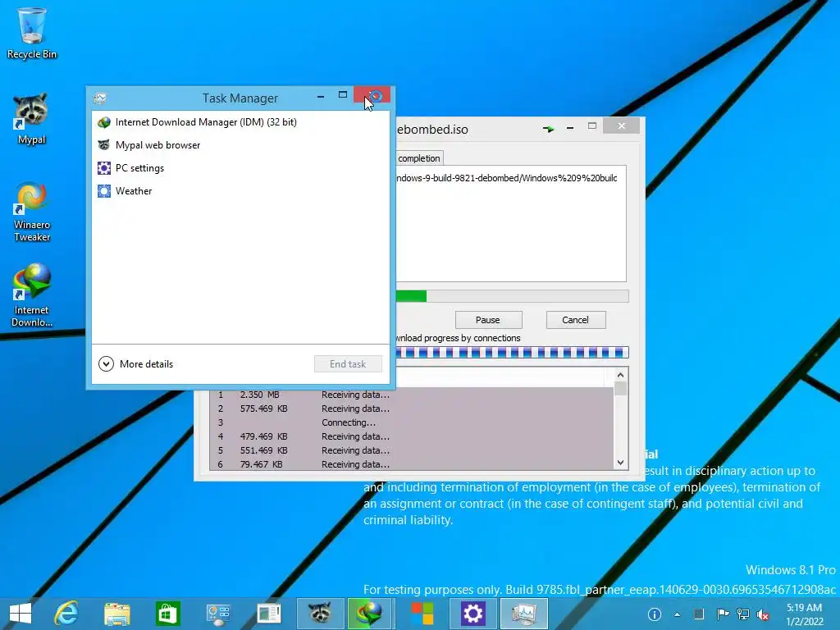Screen dimensions: 840x630
Task: Select Internet Download Manager (IDM) task row
Action: click(x=240, y=122)
